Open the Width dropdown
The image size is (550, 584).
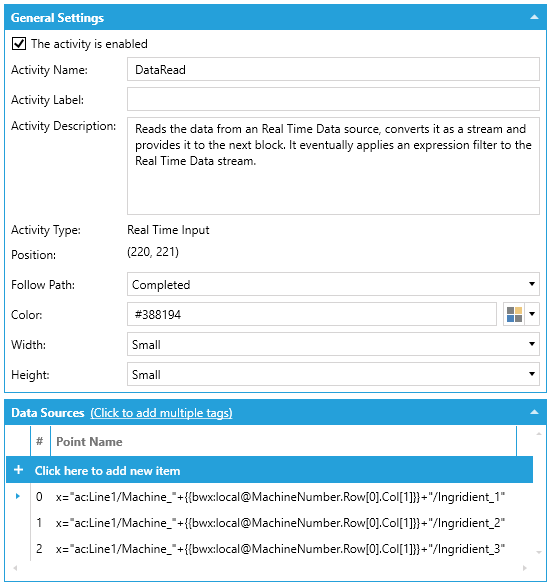pyautogui.click(x=333, y=344)
